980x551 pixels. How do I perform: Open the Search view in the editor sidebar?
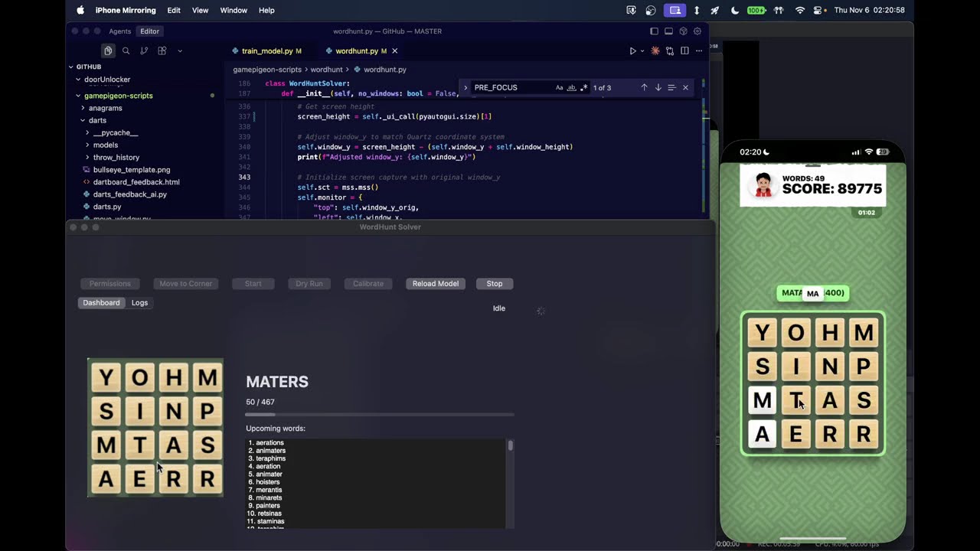126,51
